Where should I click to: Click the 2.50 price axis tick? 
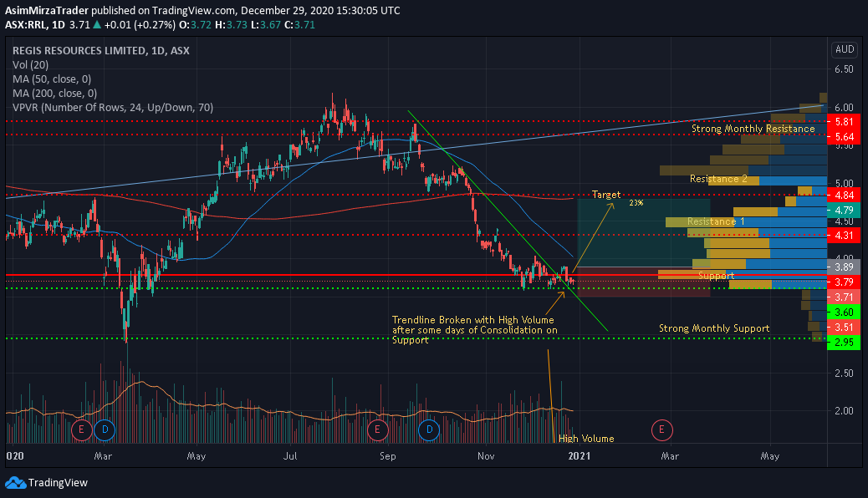[x=844, y=373]
